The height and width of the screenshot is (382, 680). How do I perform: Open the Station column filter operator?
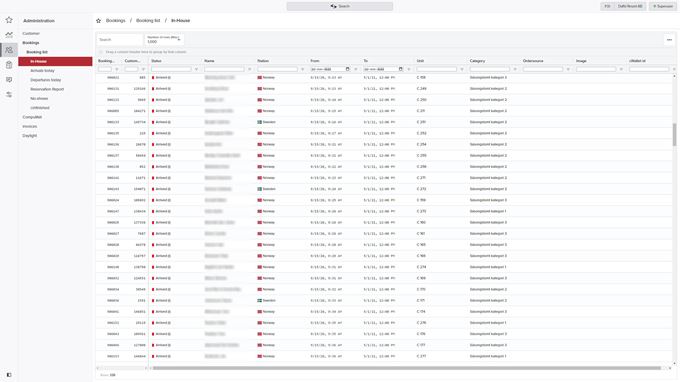tap(302, 69)
